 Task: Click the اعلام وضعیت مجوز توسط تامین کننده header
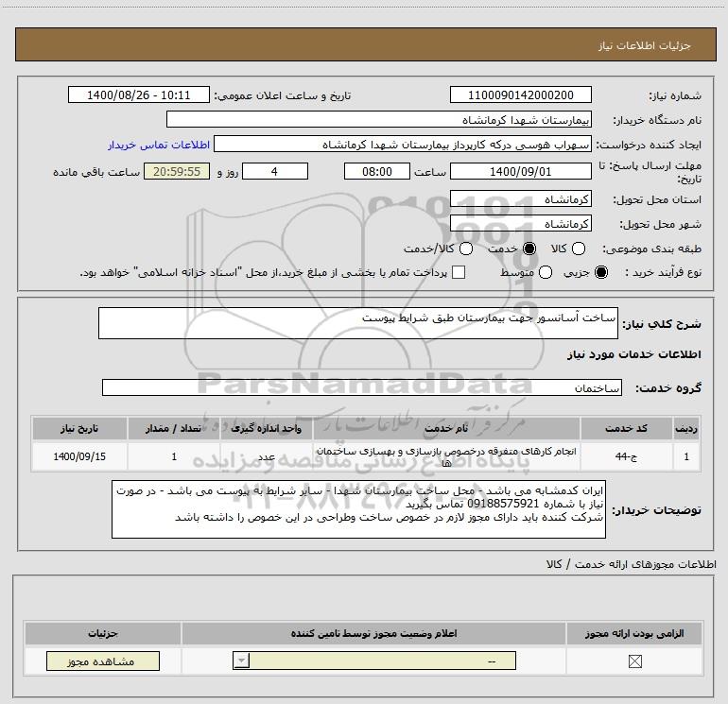(x=373, y=633)
